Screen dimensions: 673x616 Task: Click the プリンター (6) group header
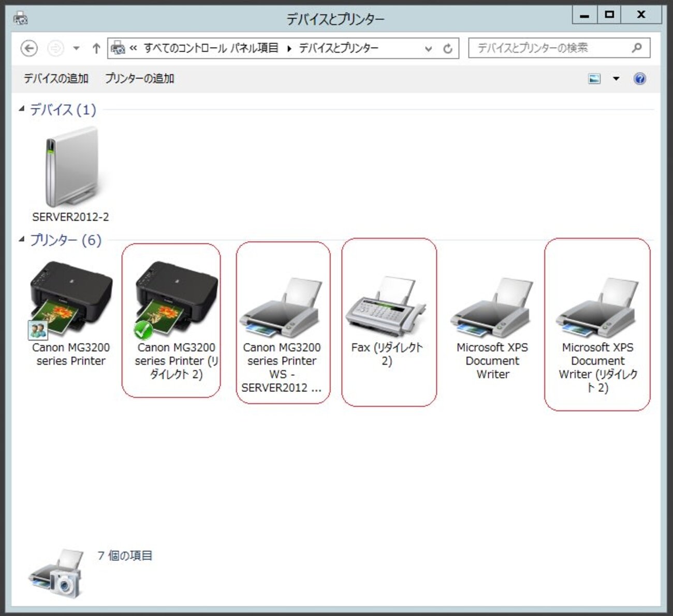65,240
